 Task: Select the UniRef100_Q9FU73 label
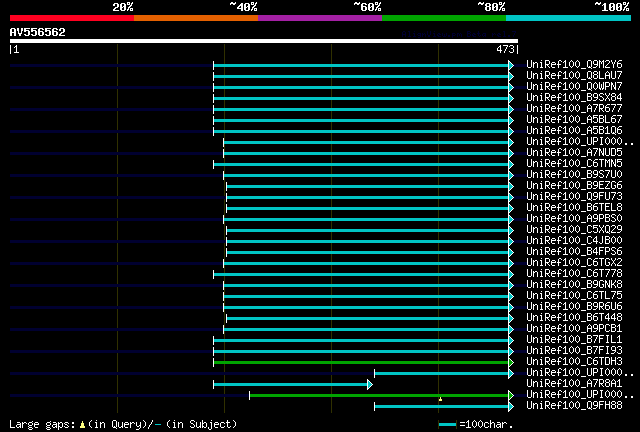coord(574,196)
